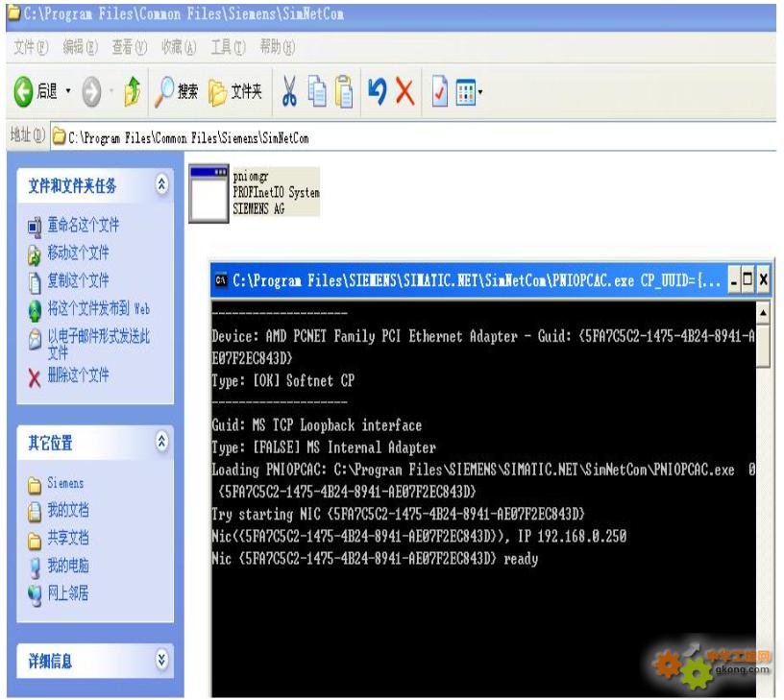Open the Back button history dropdown
This screenshot has width=784, height=700.
[x=68, y=91]
